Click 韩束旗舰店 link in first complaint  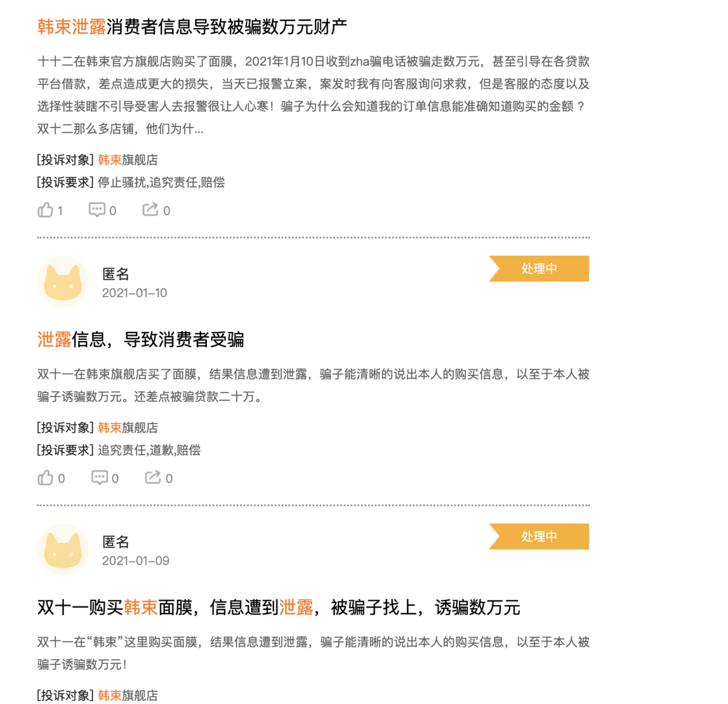click(x=128, y=160)
